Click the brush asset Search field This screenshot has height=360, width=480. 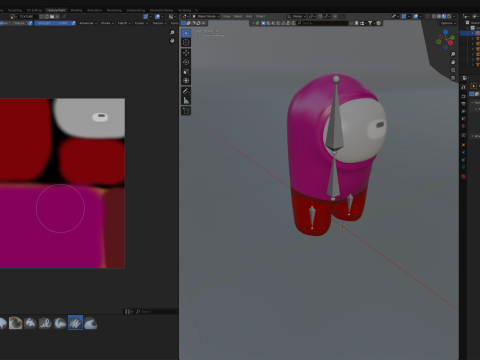(x=156, y=311)
